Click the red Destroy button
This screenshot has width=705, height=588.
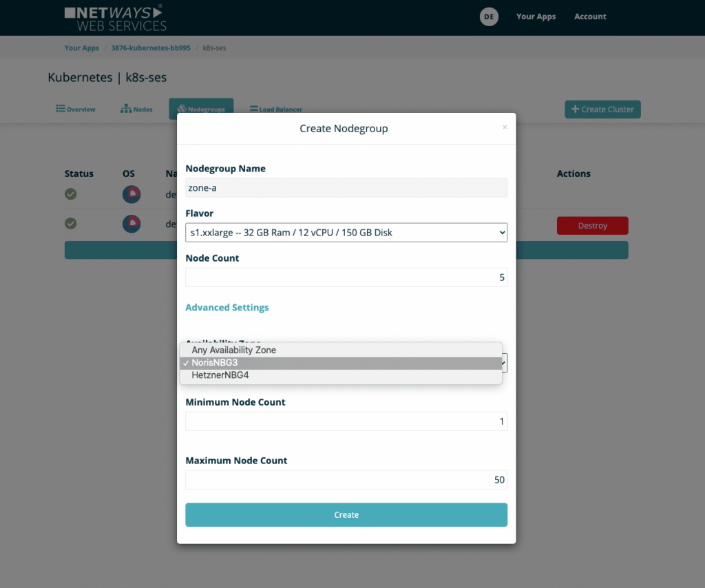click(592, 226)
